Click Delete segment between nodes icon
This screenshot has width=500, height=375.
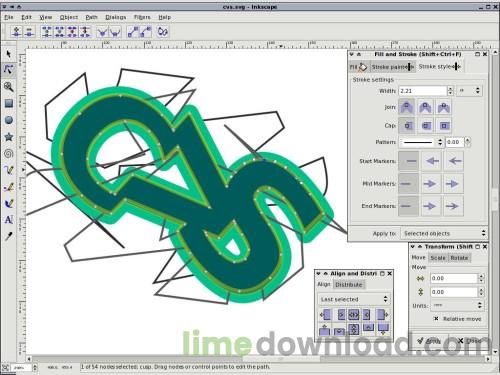[85, 32]
